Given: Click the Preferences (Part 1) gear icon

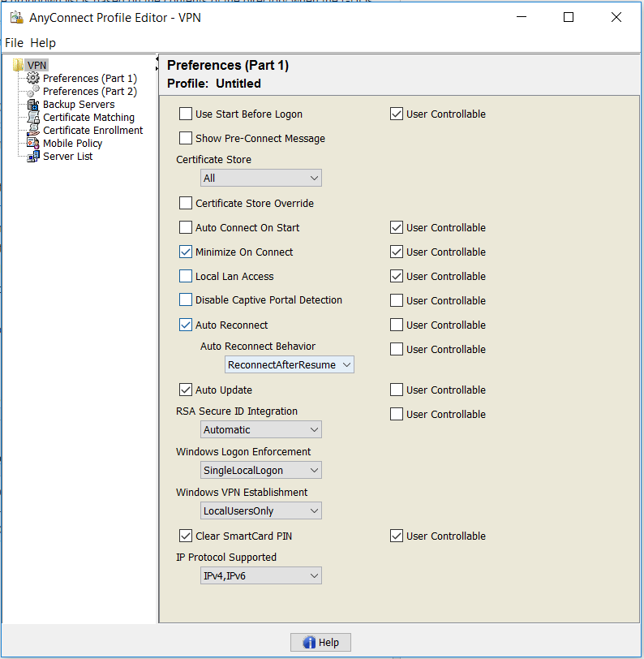Looking at the screenshot, I should [33, 78].
